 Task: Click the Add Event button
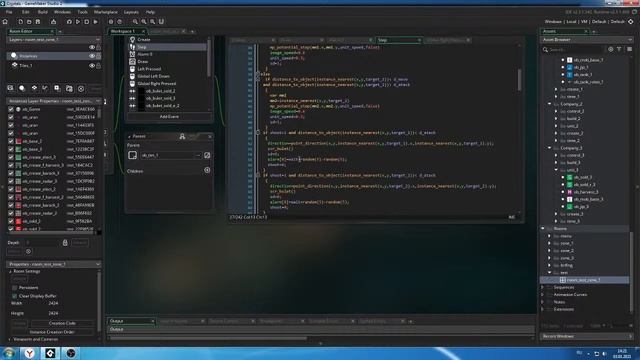169,117
